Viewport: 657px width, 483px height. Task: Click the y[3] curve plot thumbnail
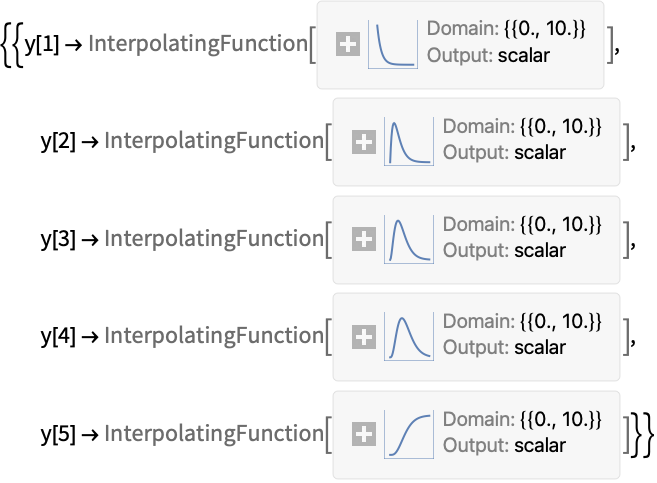pyautogui.click(x=409, y=239)
